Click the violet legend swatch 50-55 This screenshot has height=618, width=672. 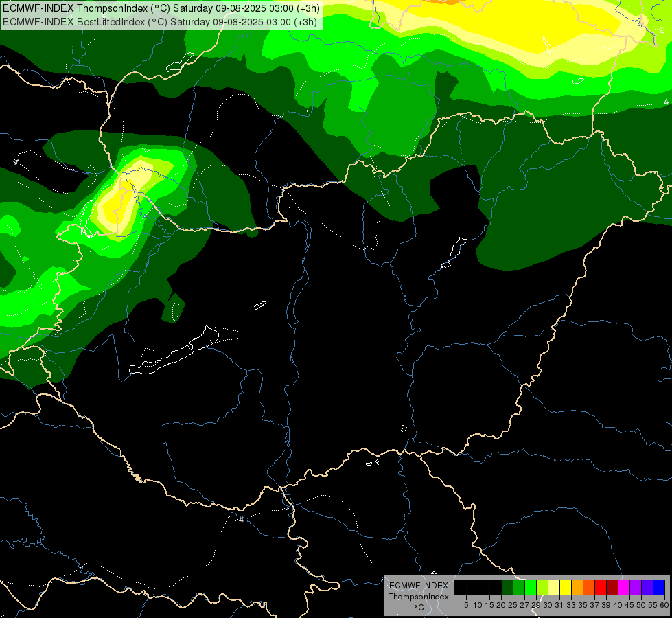pos(647,587)
